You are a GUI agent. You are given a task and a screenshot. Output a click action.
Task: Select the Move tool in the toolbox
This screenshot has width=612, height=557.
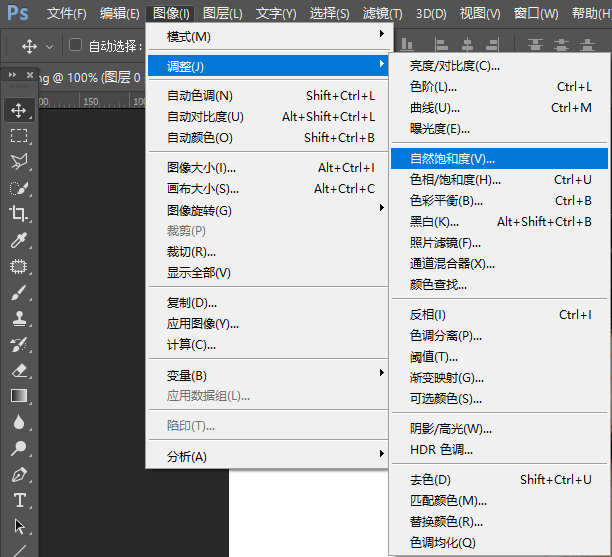[19, 110]
